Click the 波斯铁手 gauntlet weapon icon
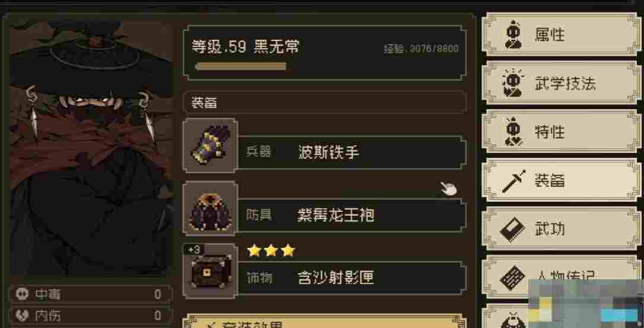Screen dimensions: 644x328 (x=211, y=145)
